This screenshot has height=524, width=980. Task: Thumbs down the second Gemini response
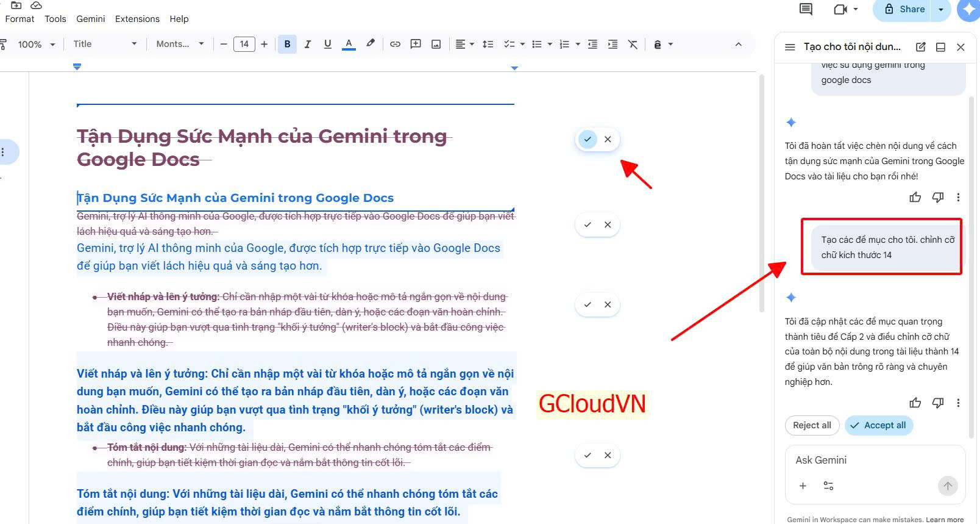[938, 403]
